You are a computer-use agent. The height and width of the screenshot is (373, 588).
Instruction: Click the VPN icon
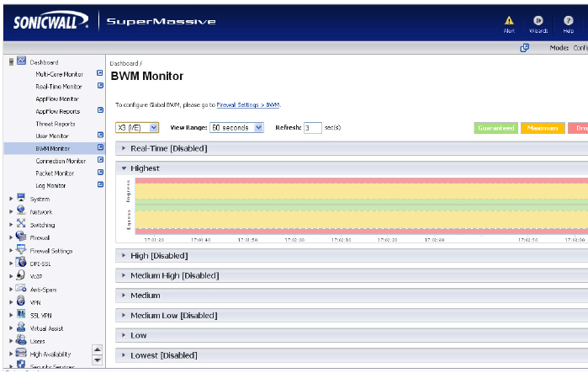21,301
